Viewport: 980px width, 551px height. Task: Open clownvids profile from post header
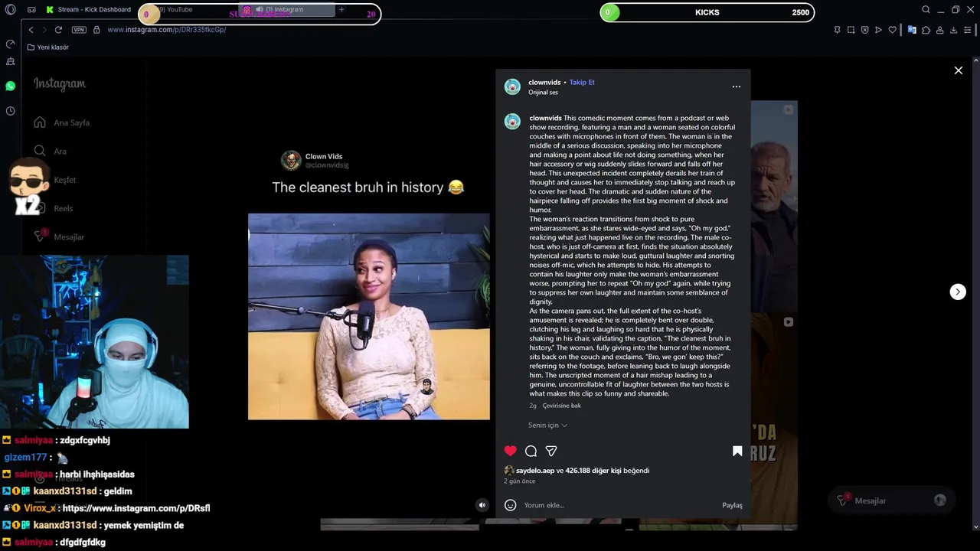tap(544, 83)
